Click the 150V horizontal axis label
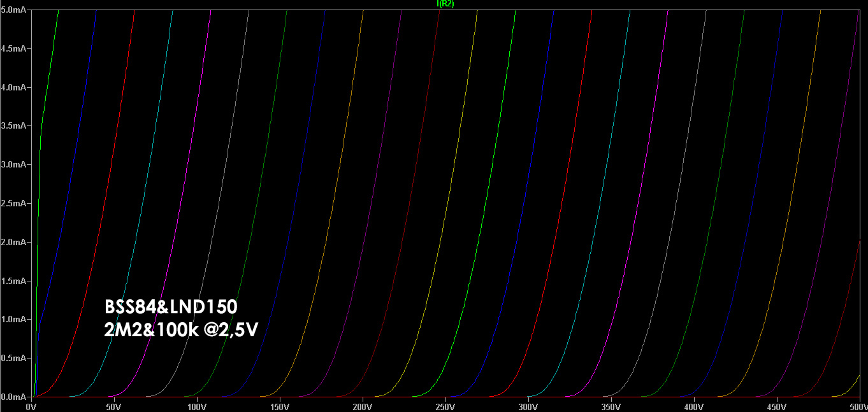This screenshot has width=868, height=412. click(x=279, y=406)
